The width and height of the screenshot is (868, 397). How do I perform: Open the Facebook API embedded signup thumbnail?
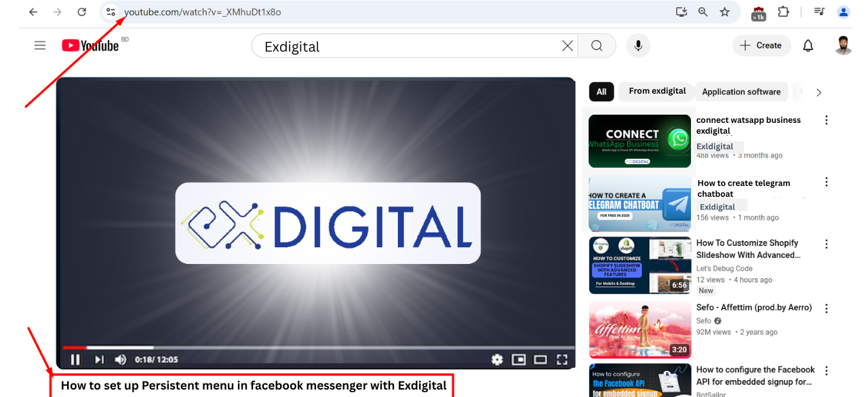pos(639,381)
